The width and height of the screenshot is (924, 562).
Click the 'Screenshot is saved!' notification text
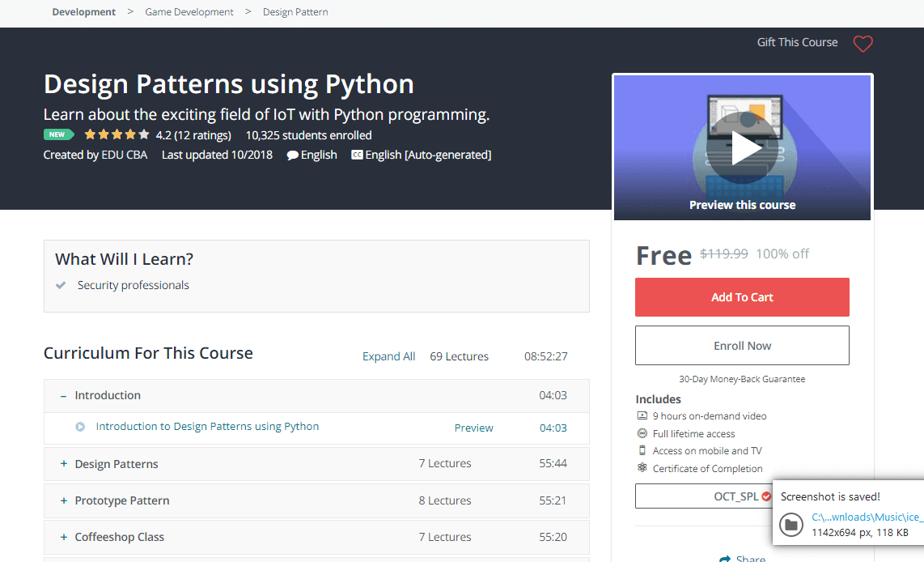pyautogui.click(x=830, y=496)
